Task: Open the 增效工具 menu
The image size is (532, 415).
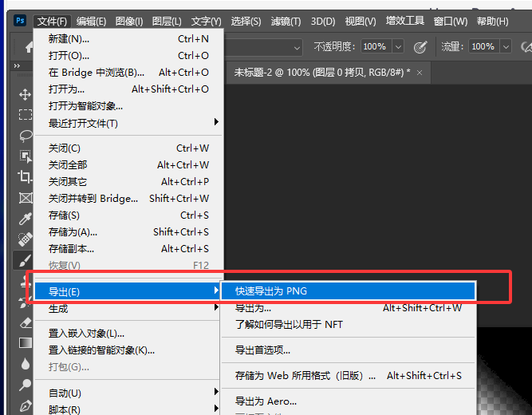Action: [x=404, y=21]
